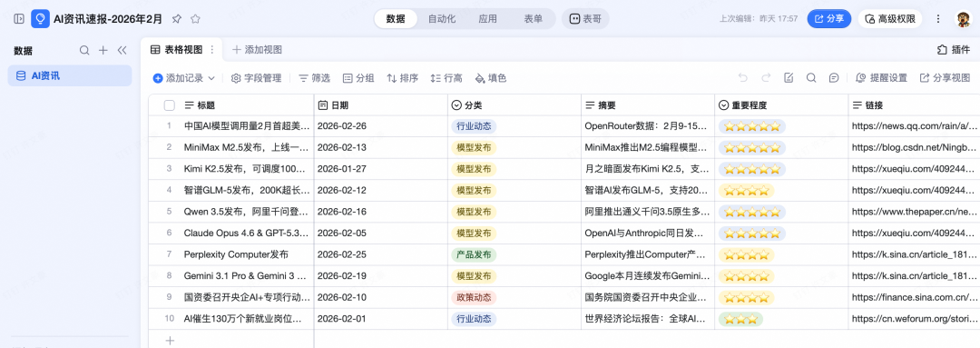Click the 政策动态 tag in row 9

474,297
